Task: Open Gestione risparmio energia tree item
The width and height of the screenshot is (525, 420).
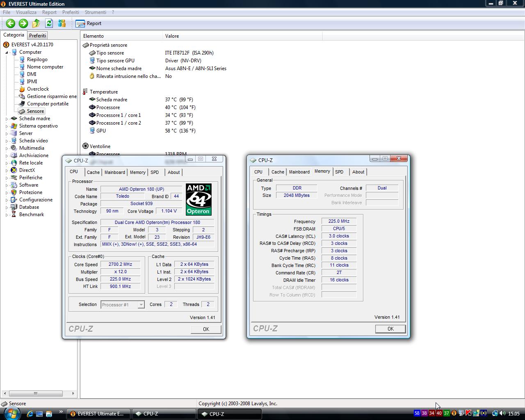Action: (52, 96)
